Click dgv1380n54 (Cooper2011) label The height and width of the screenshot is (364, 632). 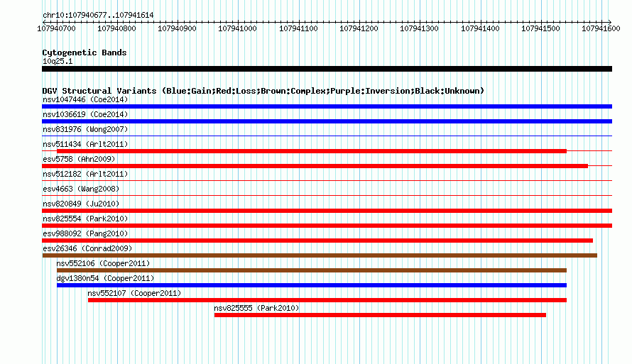tap(105, 278)
